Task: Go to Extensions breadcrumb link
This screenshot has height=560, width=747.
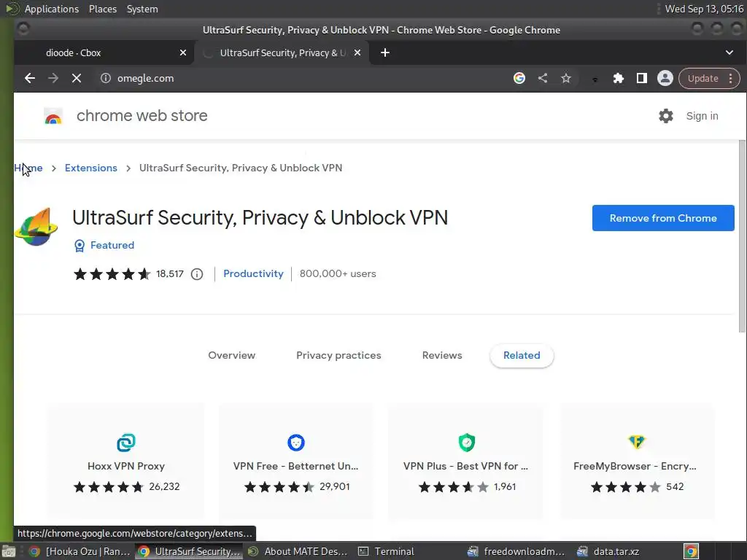Action: 91,168
